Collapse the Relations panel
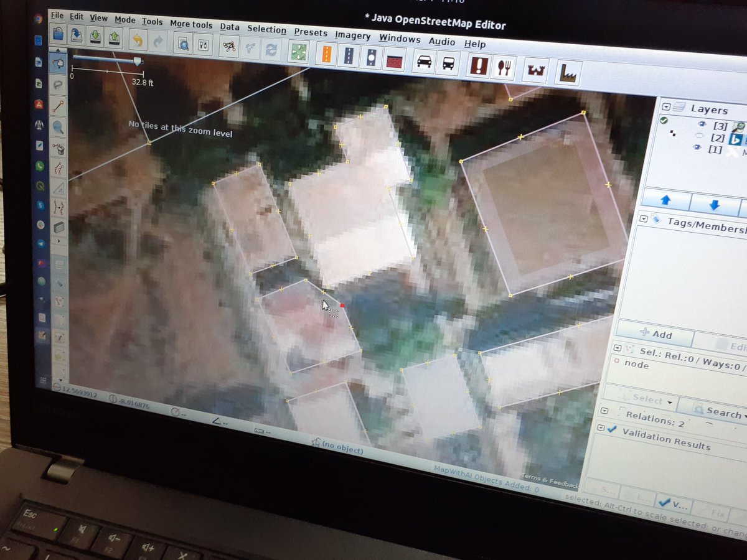Screen dimensions: 747x560 point(604,411)
